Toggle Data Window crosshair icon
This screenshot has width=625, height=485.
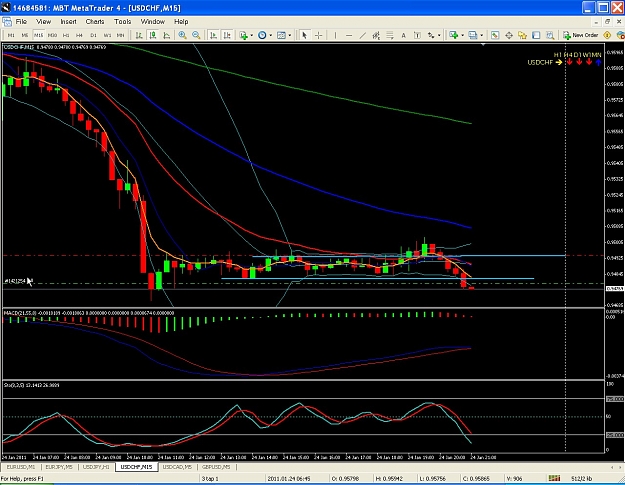(509, 35)
